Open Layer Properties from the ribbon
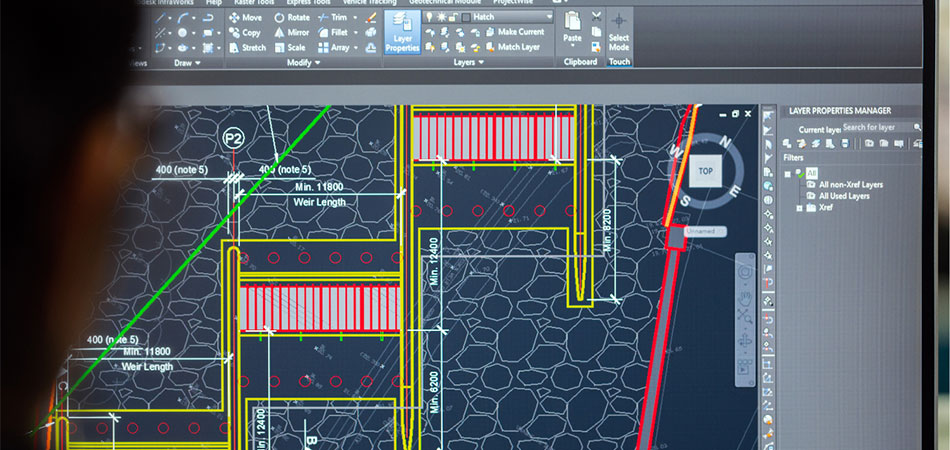Viewport: 950px width, 450px height. [x=402, y=32]
